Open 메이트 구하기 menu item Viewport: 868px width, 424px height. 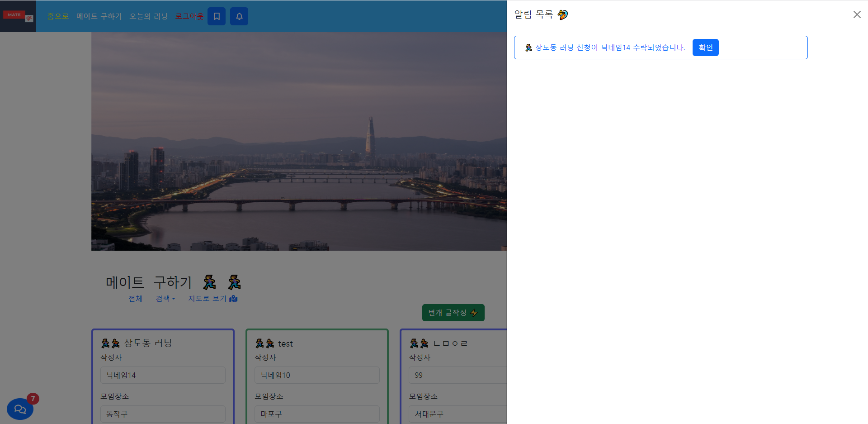pyautogui.click(x=99, y=16)
